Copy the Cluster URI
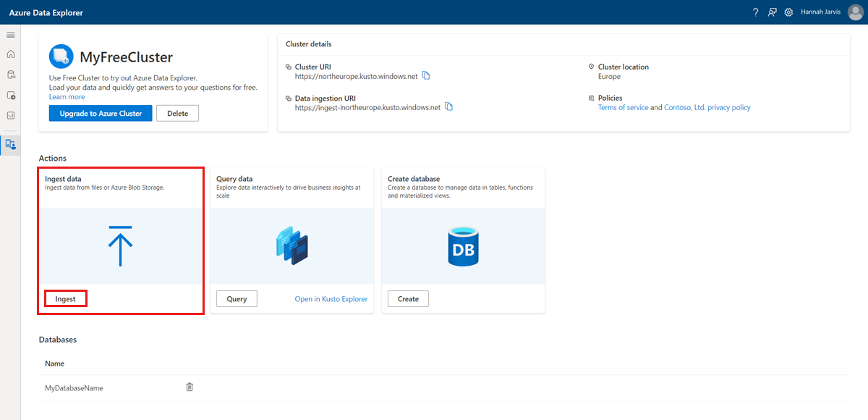 click(x=426, y=75)
